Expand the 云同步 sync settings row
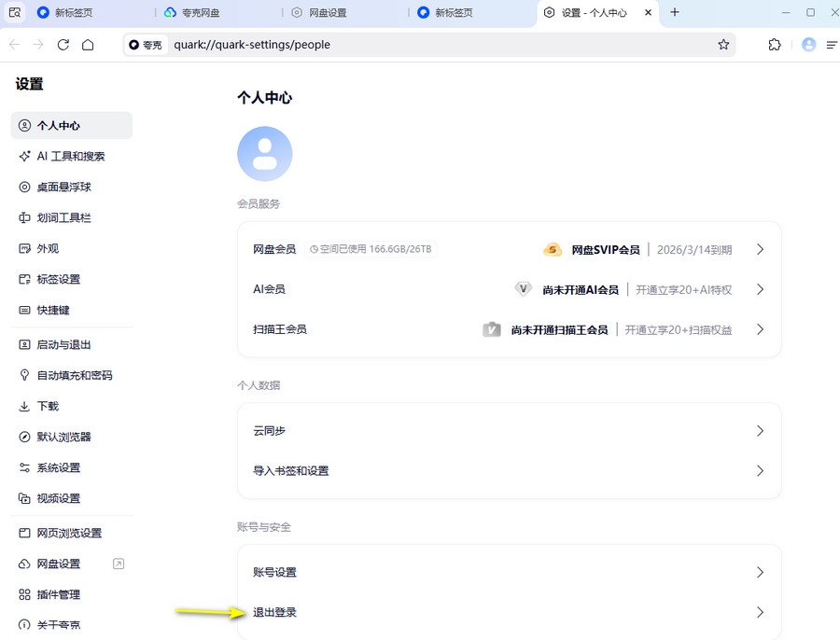 (509, 431)
